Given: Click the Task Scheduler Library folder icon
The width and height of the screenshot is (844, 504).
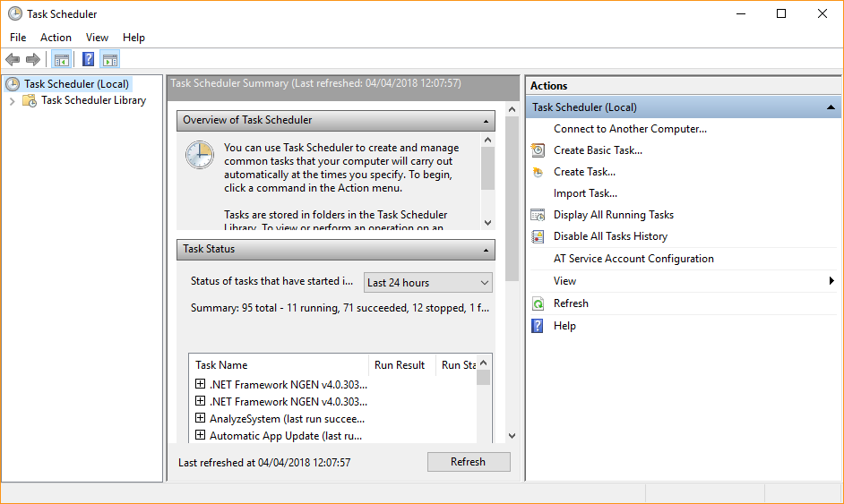Looking at the screenshot, I should coord(29,100).
